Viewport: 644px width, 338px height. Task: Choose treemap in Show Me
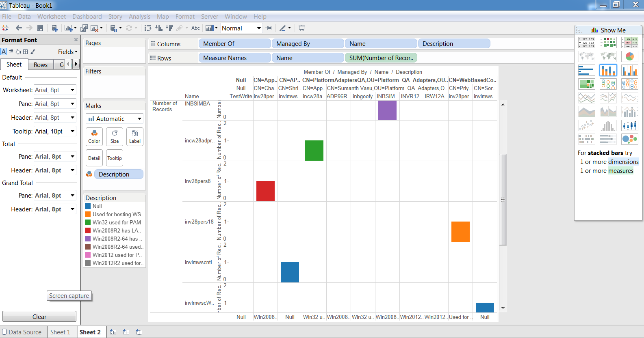click(x=586, y=84)
